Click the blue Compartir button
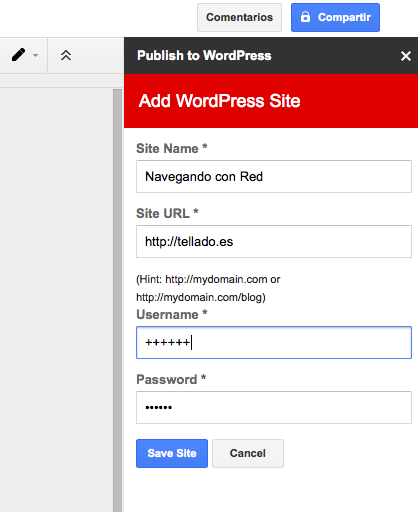Screen dimensions: 418x512 [x=335, y=17]
